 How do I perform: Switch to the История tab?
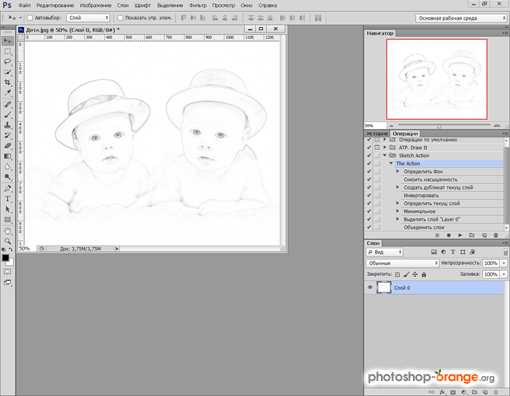point(377,134)
